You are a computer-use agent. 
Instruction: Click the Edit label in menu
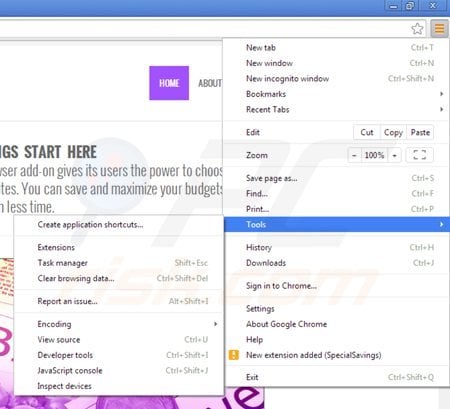click(253, 132)
